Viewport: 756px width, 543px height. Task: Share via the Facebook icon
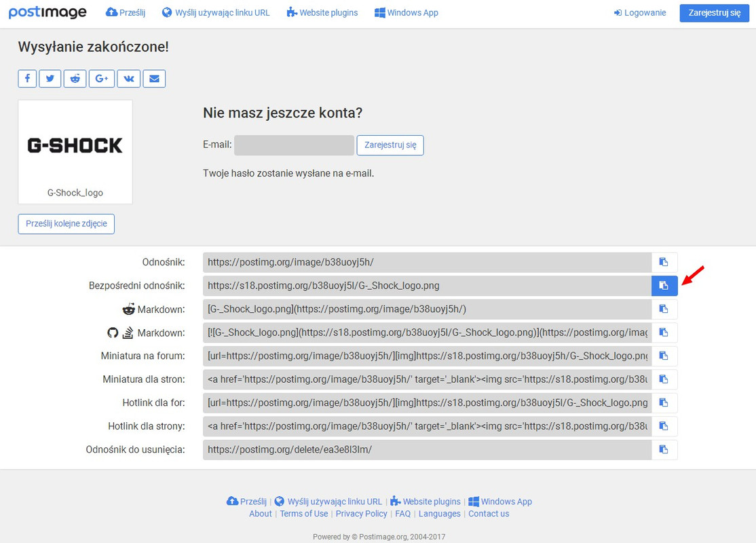tap(27, 79)
